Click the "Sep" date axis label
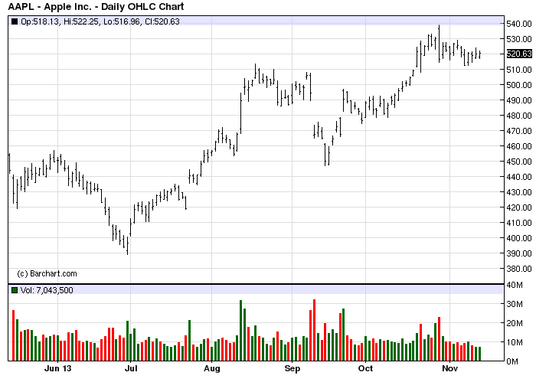Viewport: 536px width, 392px height. click(x=293, y=368)
